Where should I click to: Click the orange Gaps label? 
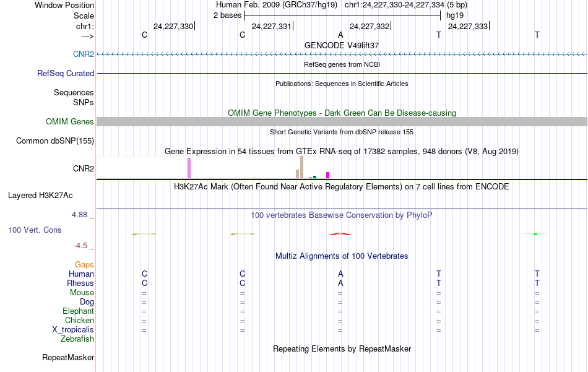point(84,265)
